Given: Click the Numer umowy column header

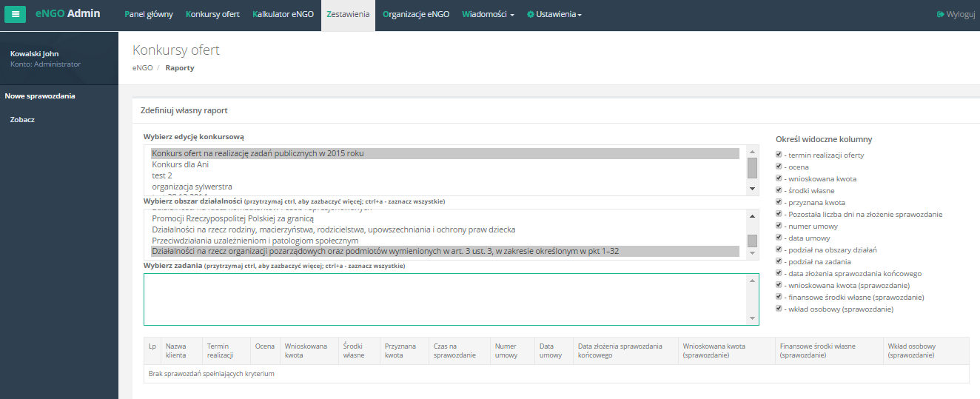Looking at the screenshot, I should (x=512, y=350).
